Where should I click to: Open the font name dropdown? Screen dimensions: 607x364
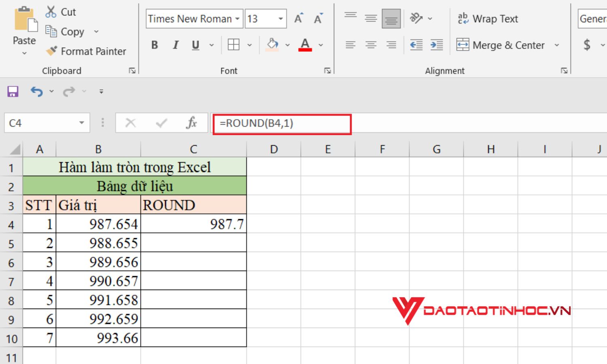[237, 19]
